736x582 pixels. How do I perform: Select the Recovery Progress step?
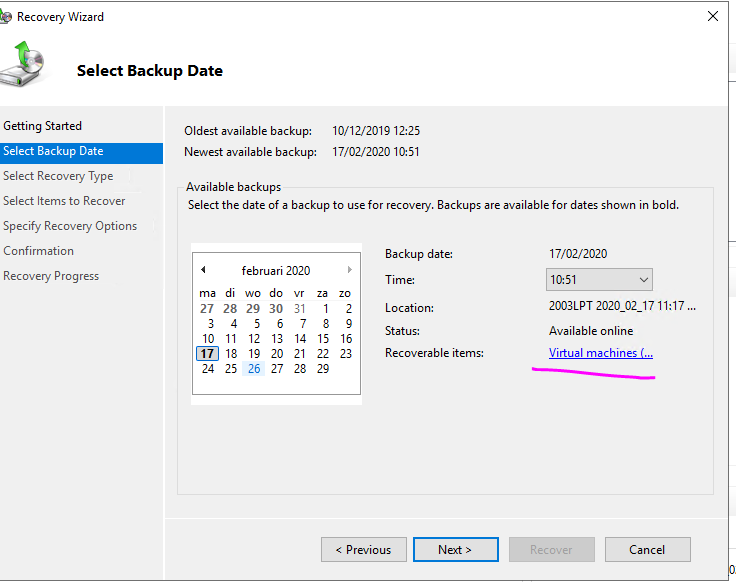[x=51, y=276]
